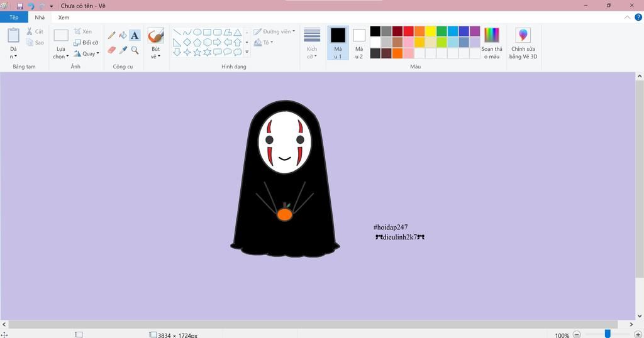Viewport: 644px width, 338px height.
Task: Open the Đường viền outline dropdown
Action: tap(274, 31)
